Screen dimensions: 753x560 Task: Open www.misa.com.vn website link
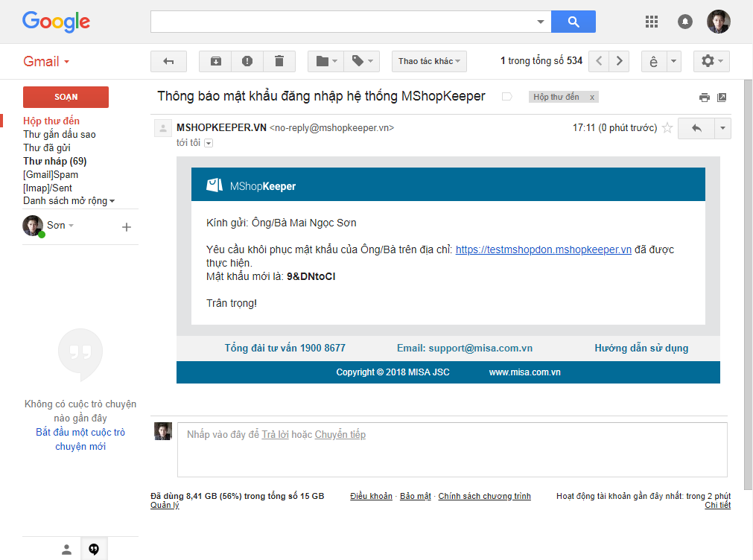click(524, 372)
